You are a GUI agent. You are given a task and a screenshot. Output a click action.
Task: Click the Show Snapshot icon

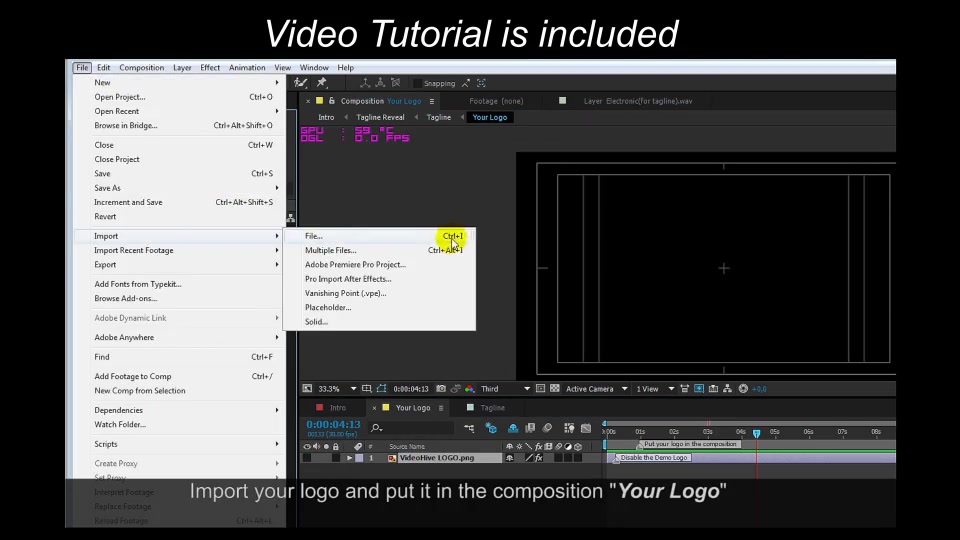pos(456,389)
